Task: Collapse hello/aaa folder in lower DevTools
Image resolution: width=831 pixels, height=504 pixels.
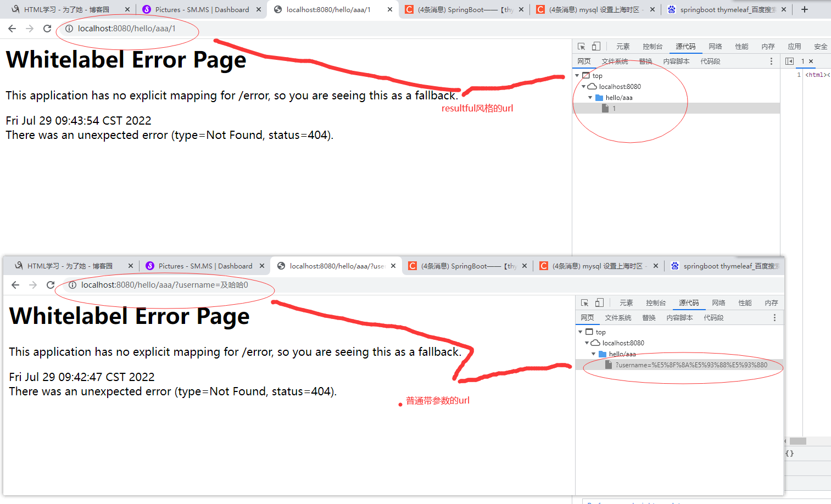Action: tap(594, 354)
